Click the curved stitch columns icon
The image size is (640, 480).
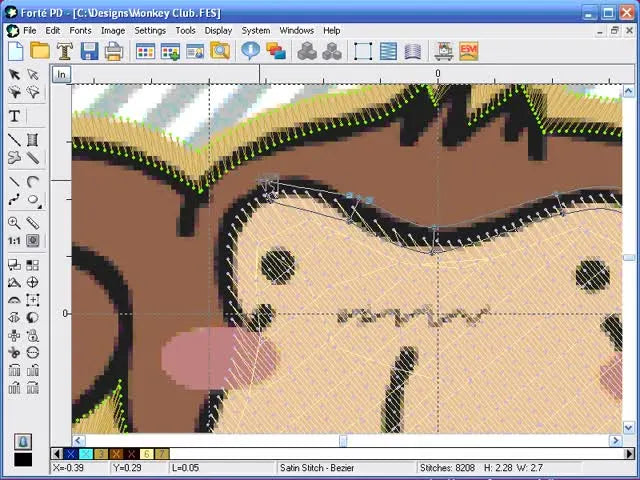click(x=413, y=51)
